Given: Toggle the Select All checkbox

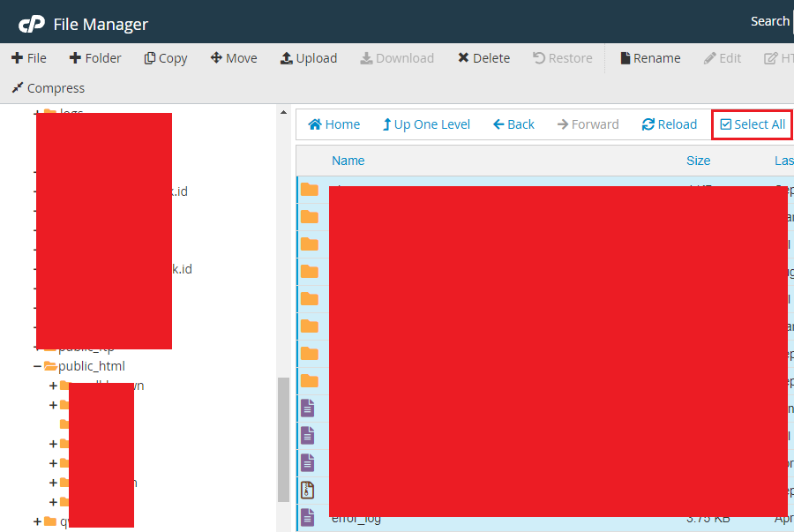Looking at the screenshot, I should point(752,124).
